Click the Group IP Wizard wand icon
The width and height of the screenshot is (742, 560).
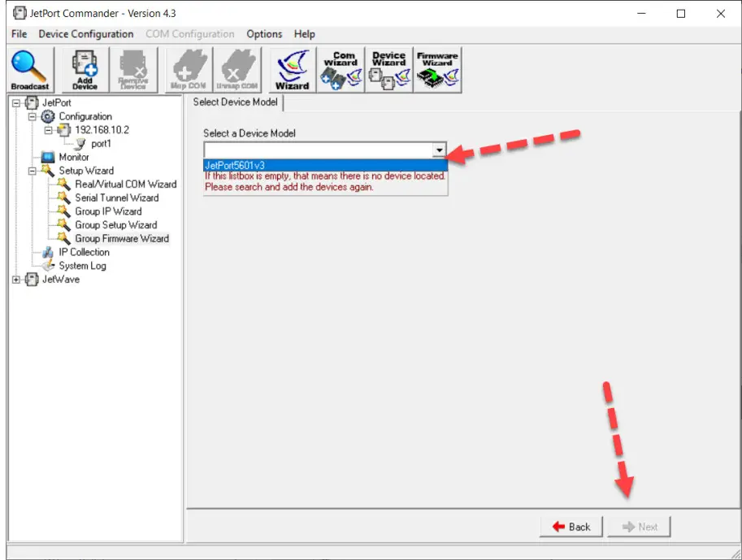(x=64, y=211)
